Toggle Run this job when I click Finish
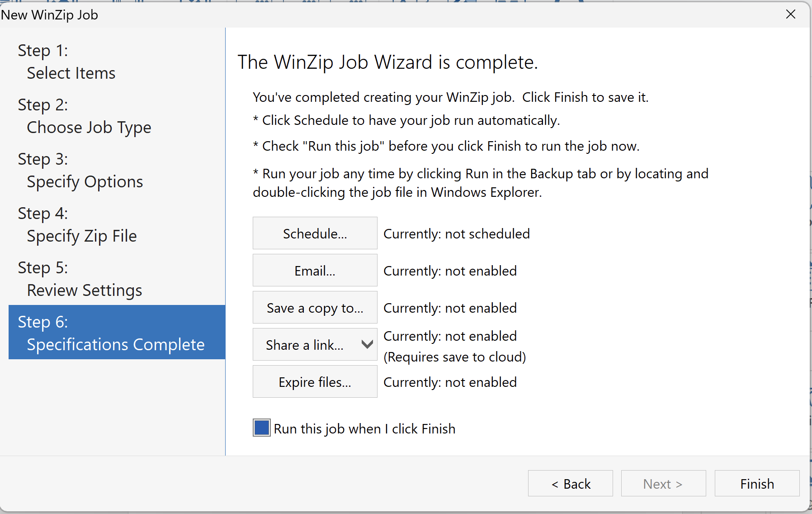 pyautogui.click(x=262, y=428)
